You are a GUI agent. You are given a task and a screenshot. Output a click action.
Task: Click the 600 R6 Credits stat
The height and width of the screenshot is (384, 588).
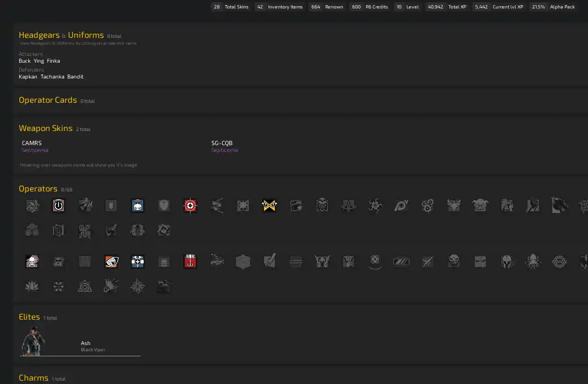[369, 7]
